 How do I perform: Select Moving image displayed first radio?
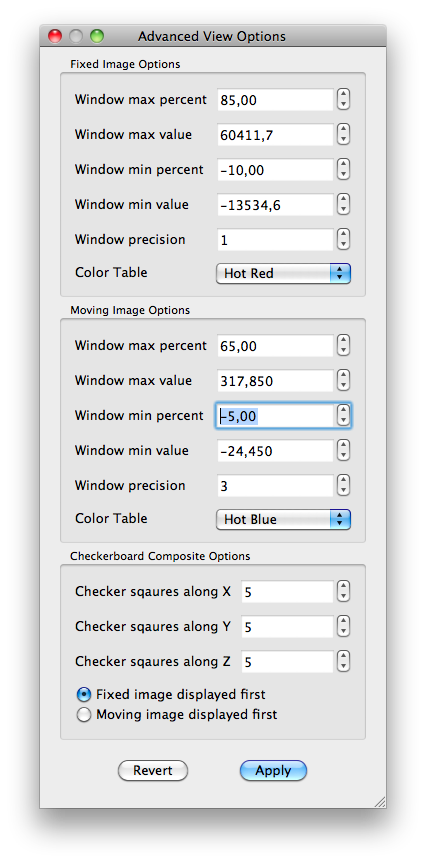84,715
